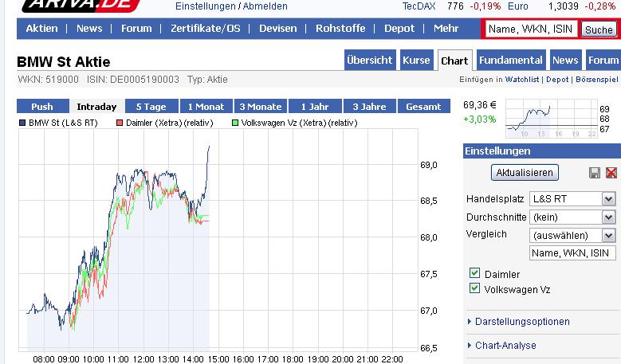Click the BMW St legend color square
This screenshot has width=621, height=364.
22,123
